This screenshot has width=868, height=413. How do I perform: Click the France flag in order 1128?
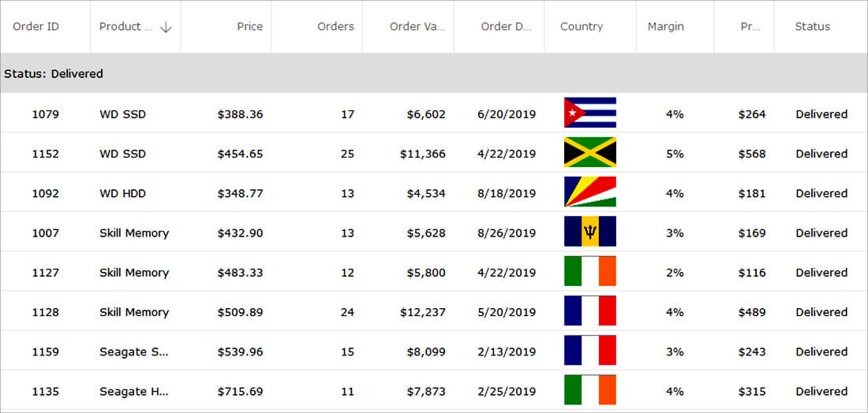pyautogui.click(x=590, y=311)
